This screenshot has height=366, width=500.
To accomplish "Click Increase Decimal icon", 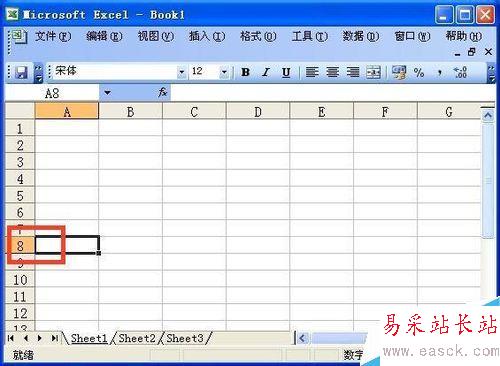I will (x=460, y=72).
